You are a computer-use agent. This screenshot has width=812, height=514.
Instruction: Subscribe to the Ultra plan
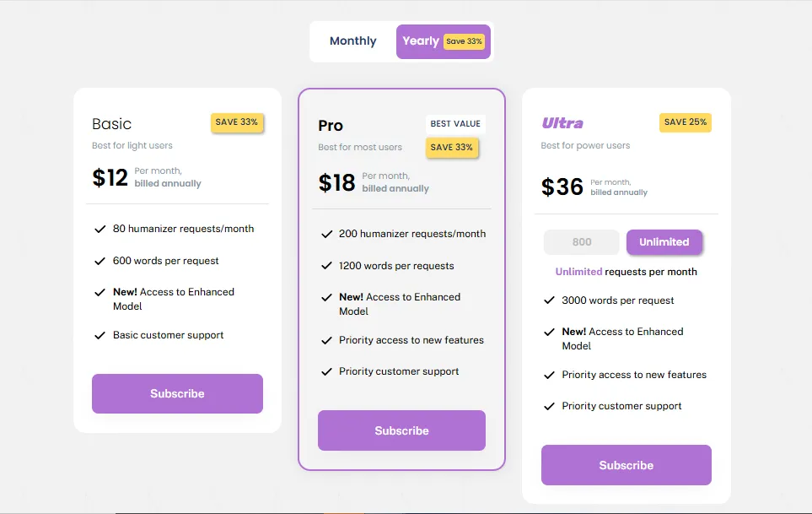point(626,465)
